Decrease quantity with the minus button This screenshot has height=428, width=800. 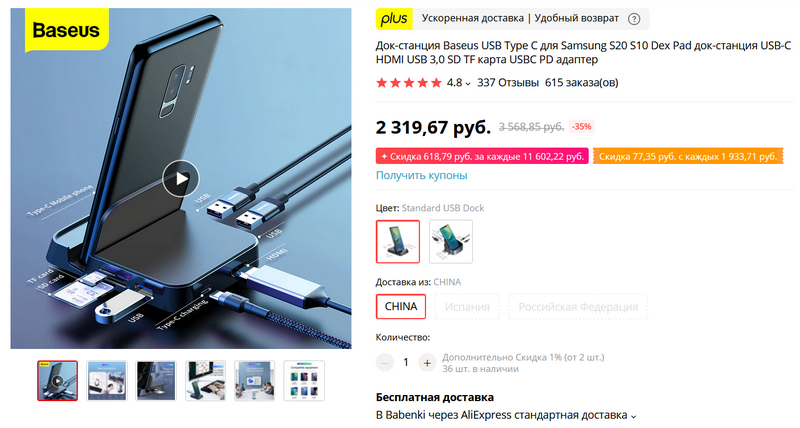click(385, 363)
